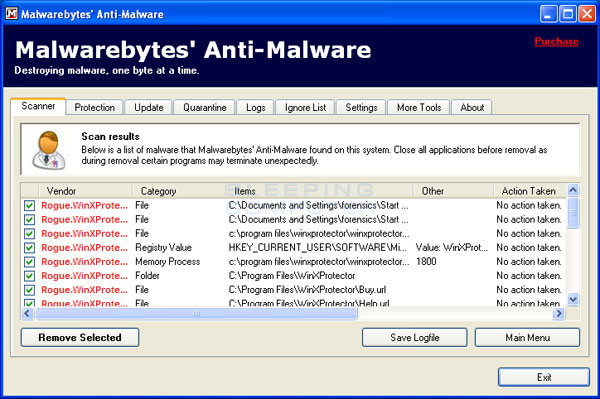
Task: Go back via Main Menu button
Action: [527, 337]
